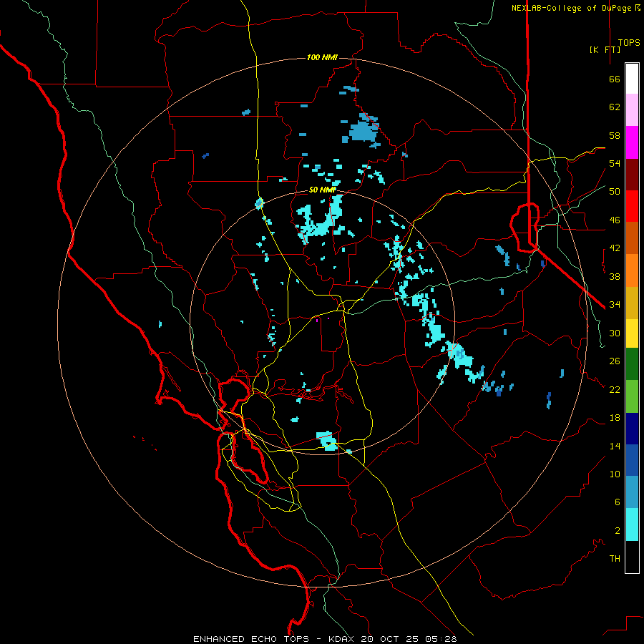Image resolution: width=644 pixels, height=644 pixels.
Task: Click the 66 legend value
Action: (615, 79)
